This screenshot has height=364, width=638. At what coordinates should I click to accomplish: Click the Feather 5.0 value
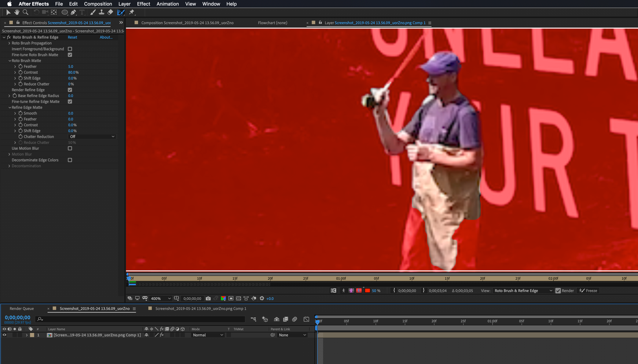click(71, 66)
